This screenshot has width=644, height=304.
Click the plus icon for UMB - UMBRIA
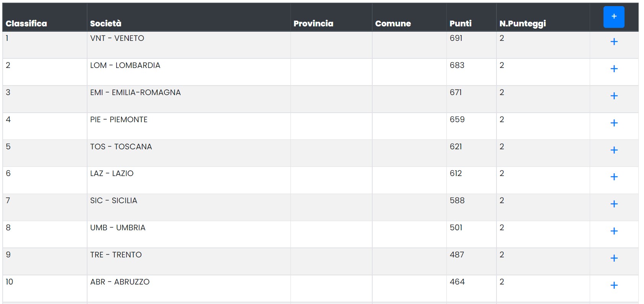point(614,231)
